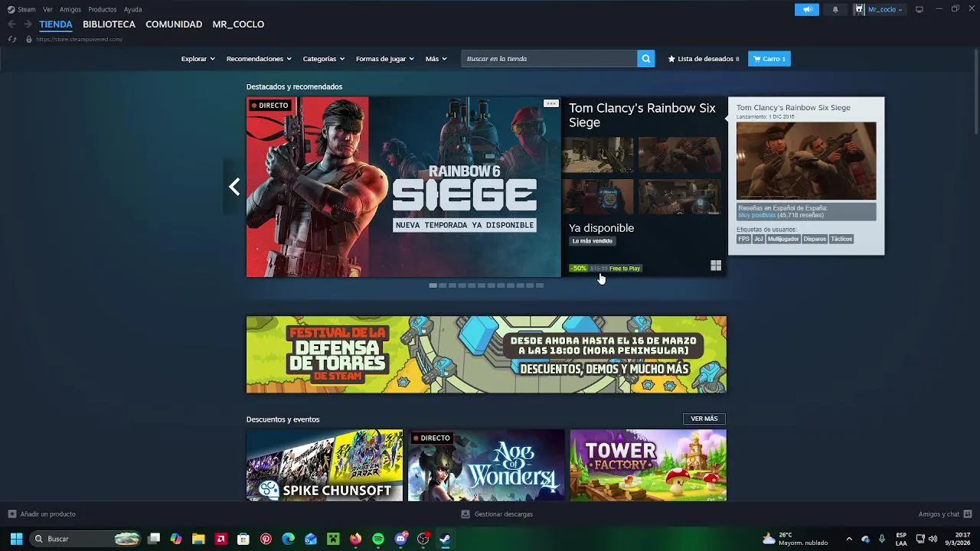Viewport: 980px width, 551px height.
Task: Expand the Formas de jugar dropdown
Action: point(384,59)
